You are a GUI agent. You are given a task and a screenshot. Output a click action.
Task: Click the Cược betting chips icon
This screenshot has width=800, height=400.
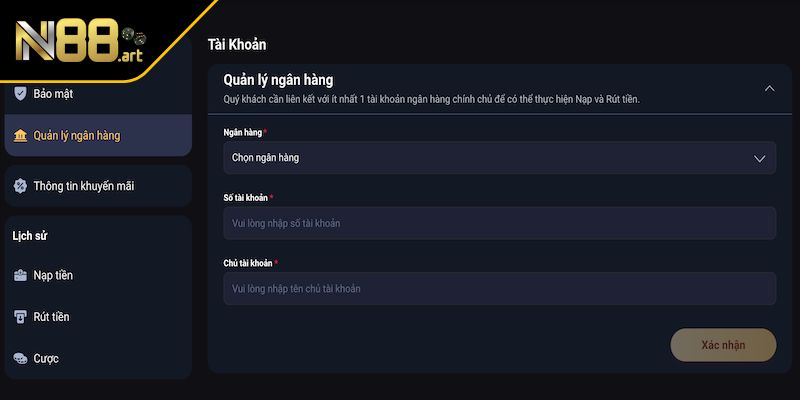click(x=20, y=359)
